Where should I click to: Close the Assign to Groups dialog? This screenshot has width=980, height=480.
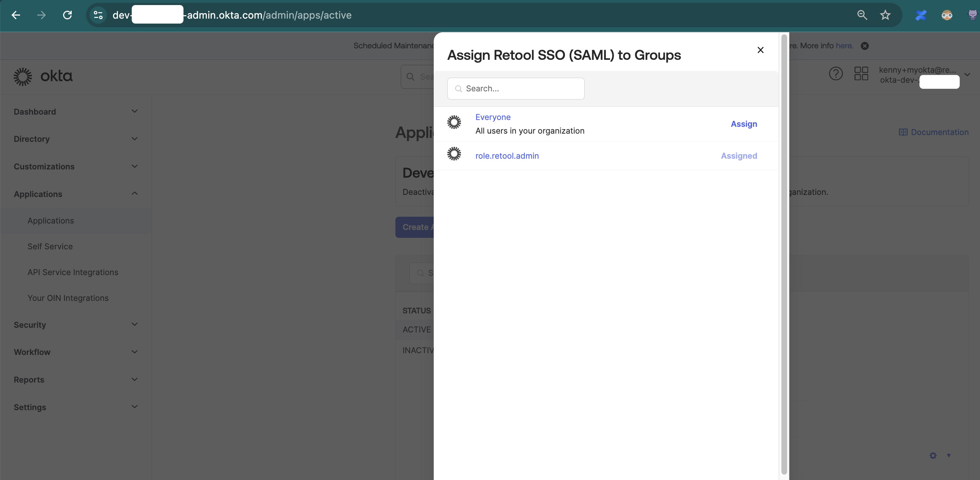(x=760, y=50)
